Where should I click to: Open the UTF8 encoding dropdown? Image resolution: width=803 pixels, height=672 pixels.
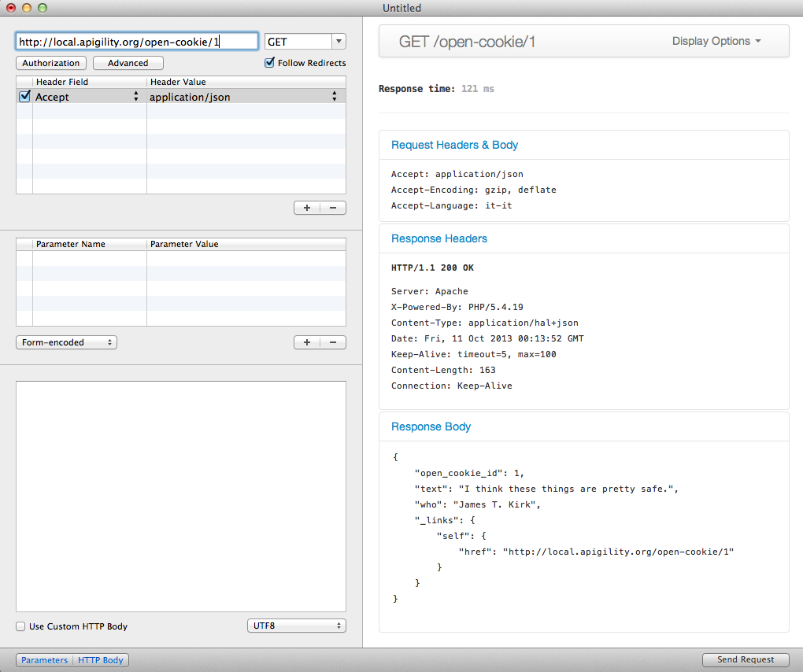pyautogui.click(x=296, y=626)
